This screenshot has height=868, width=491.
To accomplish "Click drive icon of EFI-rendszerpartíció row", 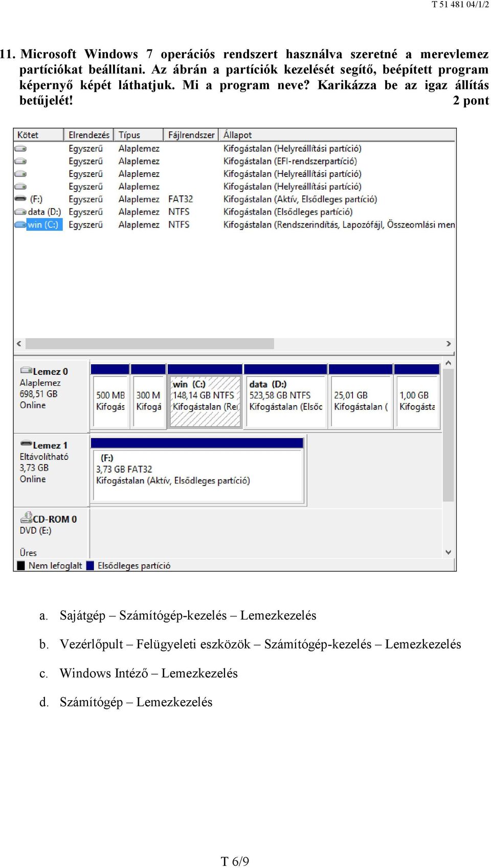I will [x=20, y=161].
